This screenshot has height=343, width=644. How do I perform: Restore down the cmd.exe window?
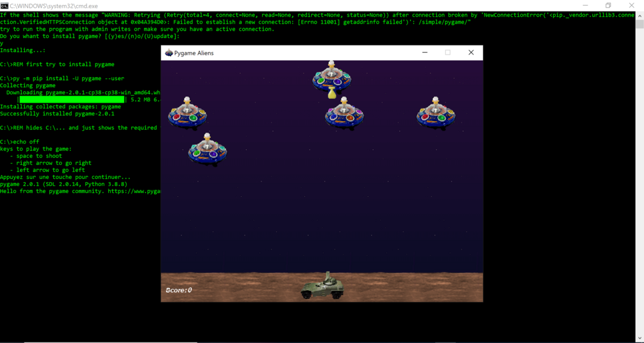tap(608, 5)
